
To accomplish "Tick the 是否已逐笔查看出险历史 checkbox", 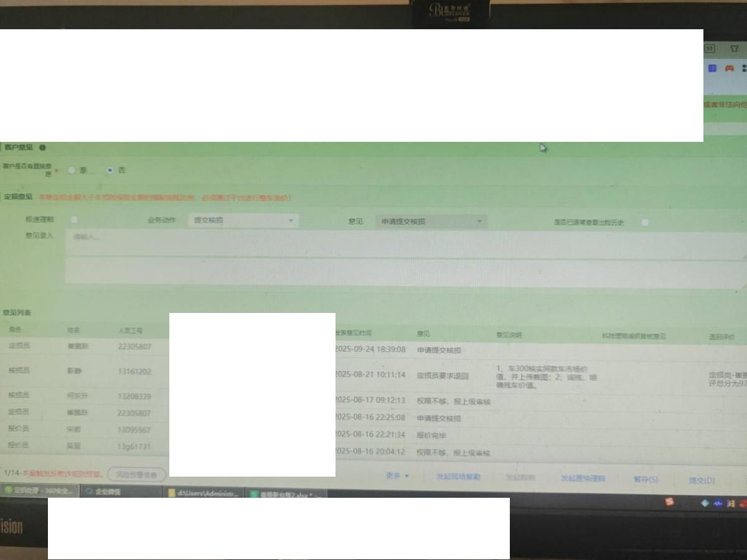I will (645, 222).
